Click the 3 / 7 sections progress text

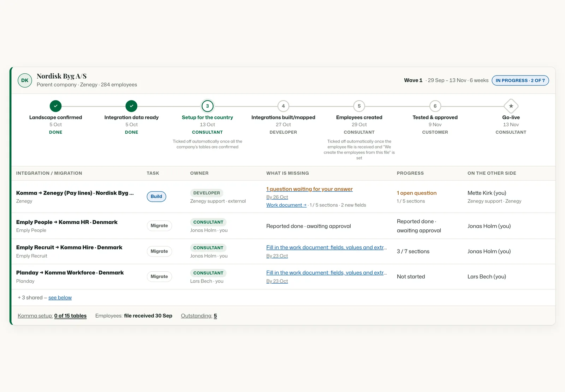[x=413, y=252]
